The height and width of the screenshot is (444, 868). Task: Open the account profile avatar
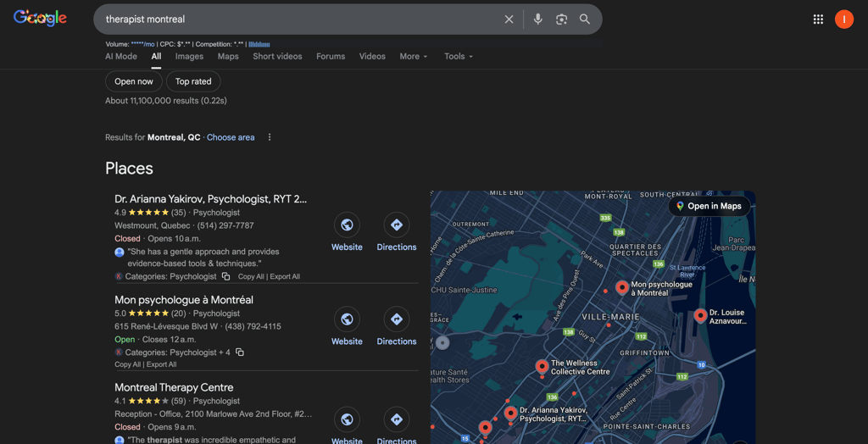tap(843, 19)
